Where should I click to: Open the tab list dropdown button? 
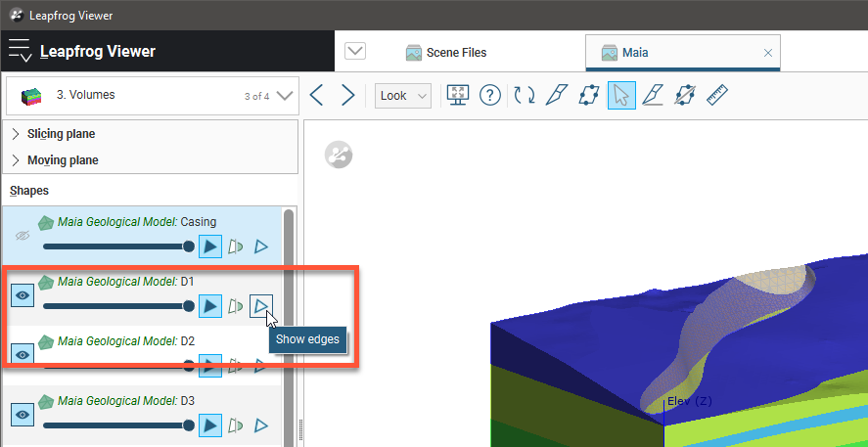[355, 52]
